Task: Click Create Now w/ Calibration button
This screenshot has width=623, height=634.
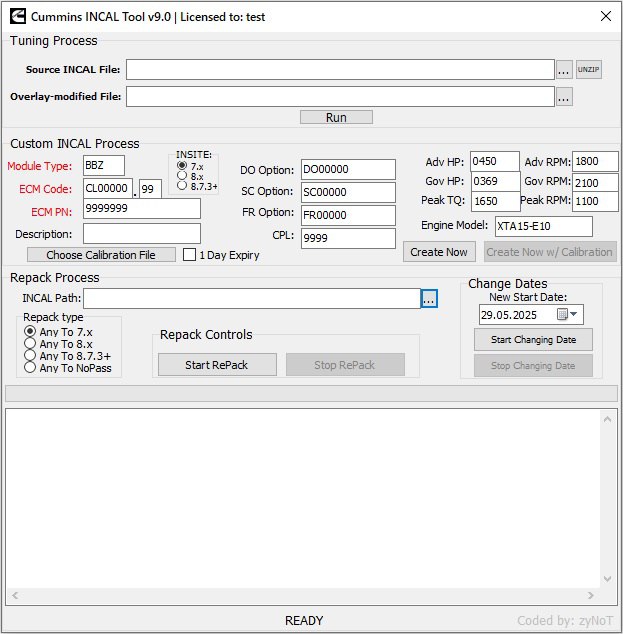Action: 550,252
